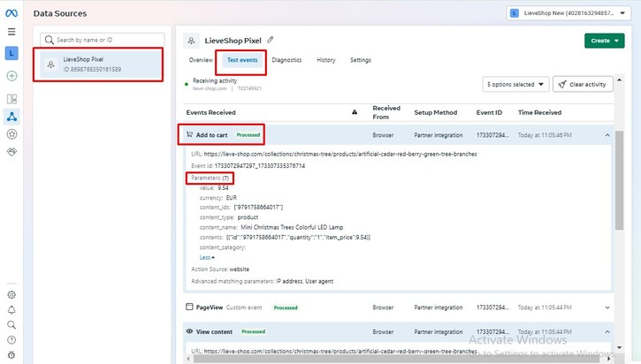Screen dimensions: 641x364
Task: Click the Processed badge on Add to cart
Action: tap(248, 135)
